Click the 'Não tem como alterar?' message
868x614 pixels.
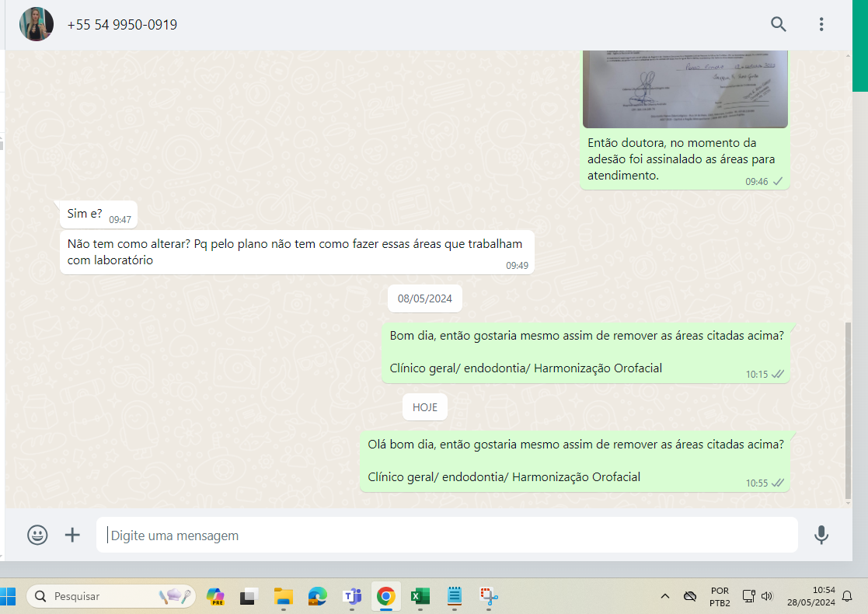298,252
